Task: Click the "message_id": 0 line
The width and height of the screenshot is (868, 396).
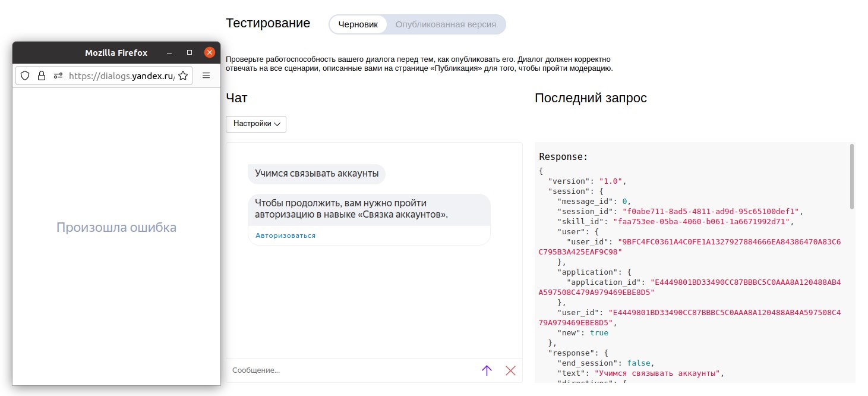Action: click(594, 201)
